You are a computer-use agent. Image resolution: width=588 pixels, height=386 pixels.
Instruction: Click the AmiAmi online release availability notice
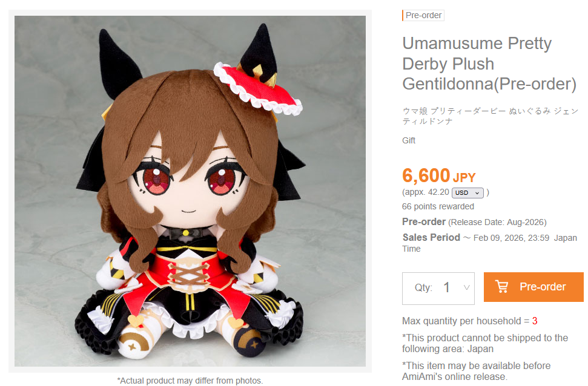[x=476, y=371]
